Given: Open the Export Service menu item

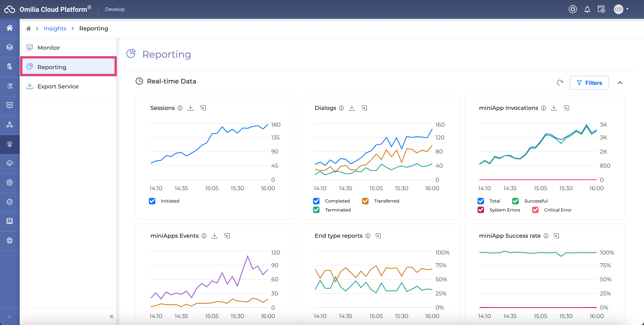Looking at the screenshot, I should 58,86.
